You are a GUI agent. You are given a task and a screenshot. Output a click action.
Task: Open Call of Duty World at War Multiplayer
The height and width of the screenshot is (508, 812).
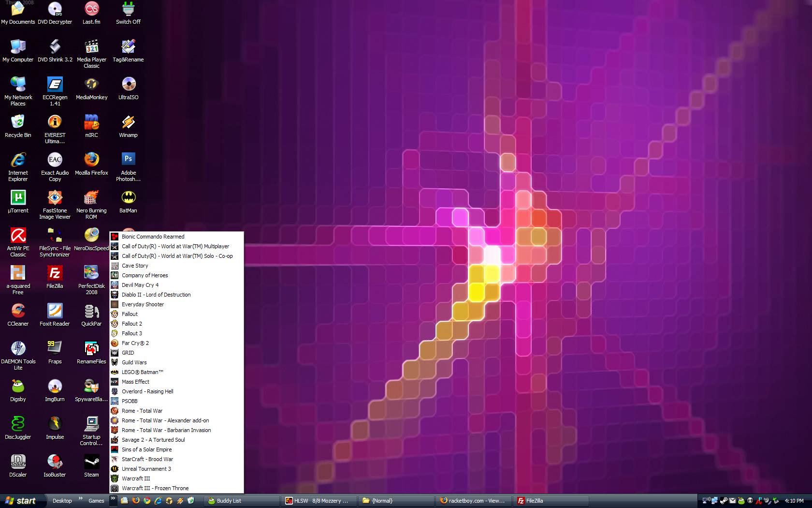[177, 246]
